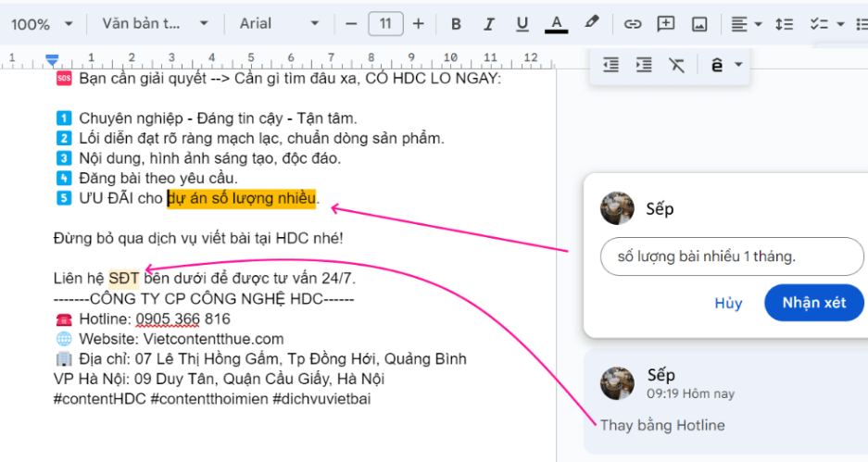Open the 100% zoom dropdown
Viewport: 868px width, 462px height.
42,24
